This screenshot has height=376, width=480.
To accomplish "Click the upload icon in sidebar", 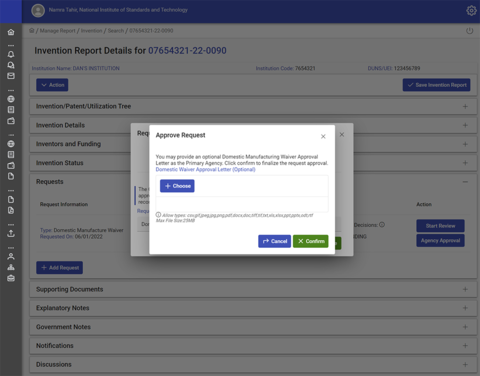I will point(11,233).
